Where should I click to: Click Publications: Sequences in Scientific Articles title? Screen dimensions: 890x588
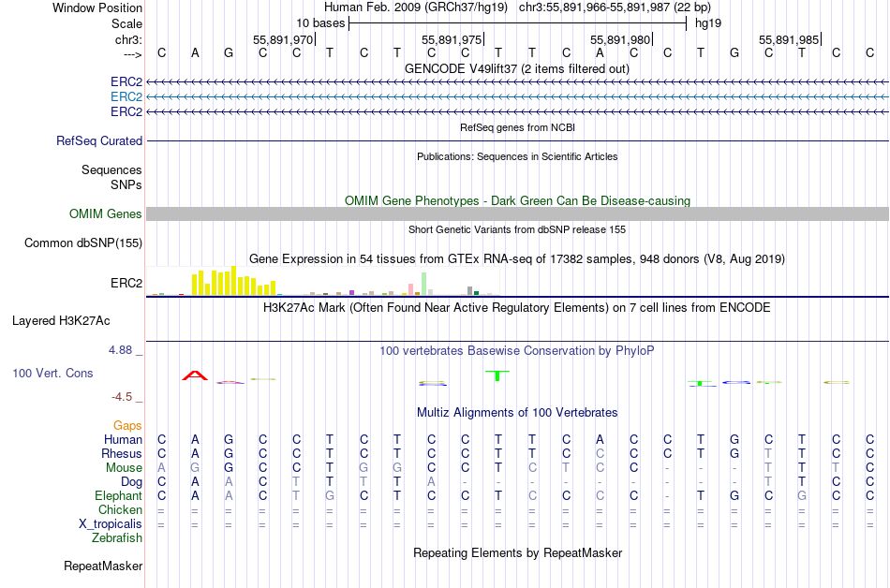pos(517,156)
